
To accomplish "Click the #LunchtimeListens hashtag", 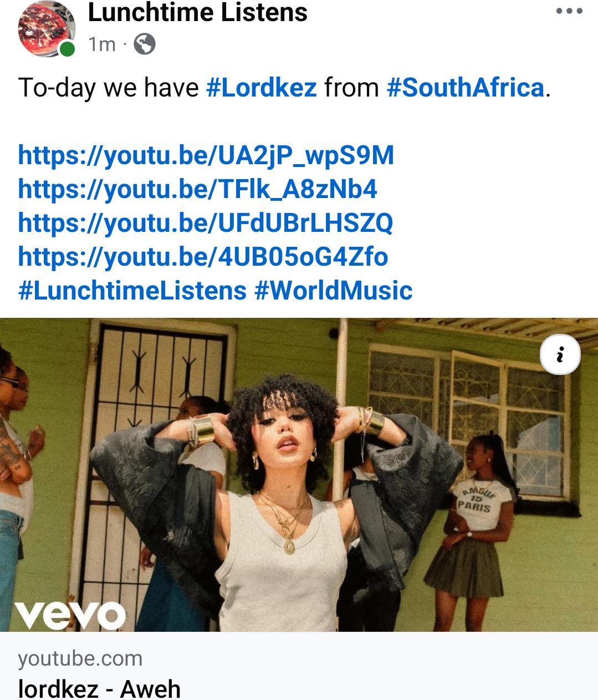I will [132, 291].
